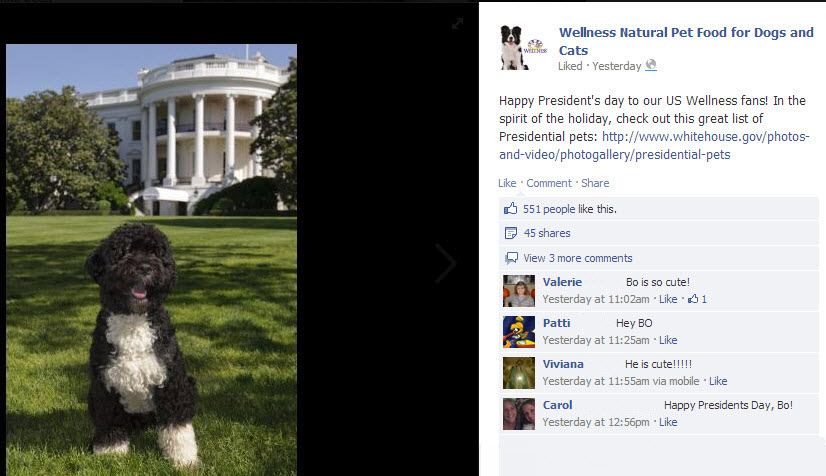Go to next photo with right chevron
The width and height of the screenshot is (826, 476).
[446, 263]
